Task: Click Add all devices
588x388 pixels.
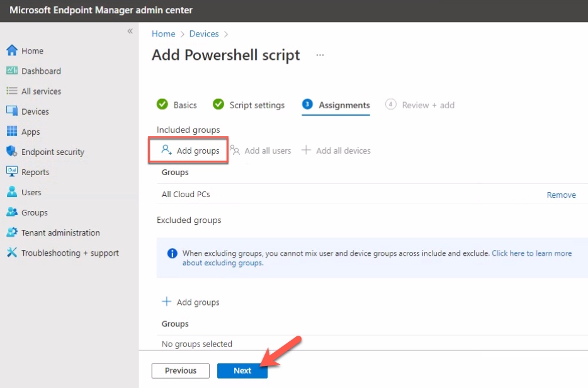Action: pos(336,151)
